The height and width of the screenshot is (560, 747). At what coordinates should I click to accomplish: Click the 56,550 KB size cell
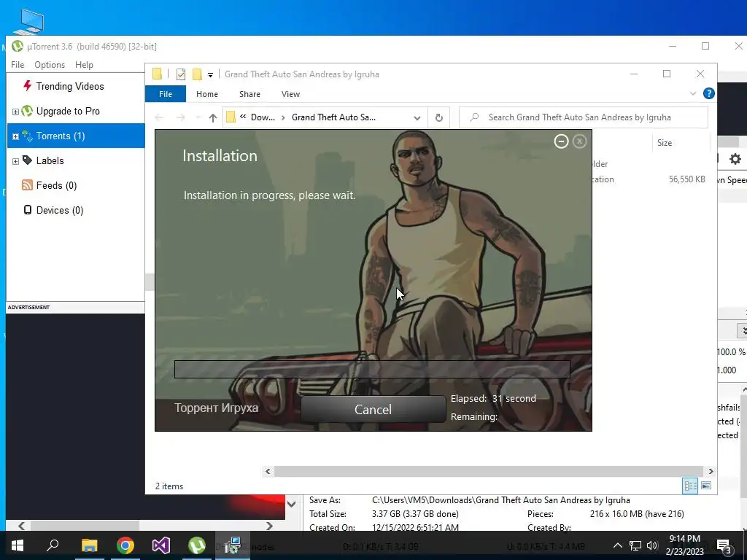686,179
